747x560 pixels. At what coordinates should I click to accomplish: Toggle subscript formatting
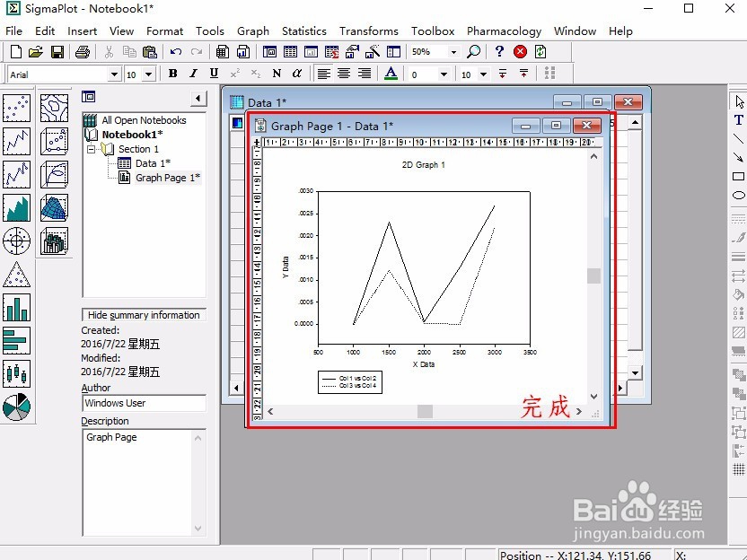coord(256,74)
